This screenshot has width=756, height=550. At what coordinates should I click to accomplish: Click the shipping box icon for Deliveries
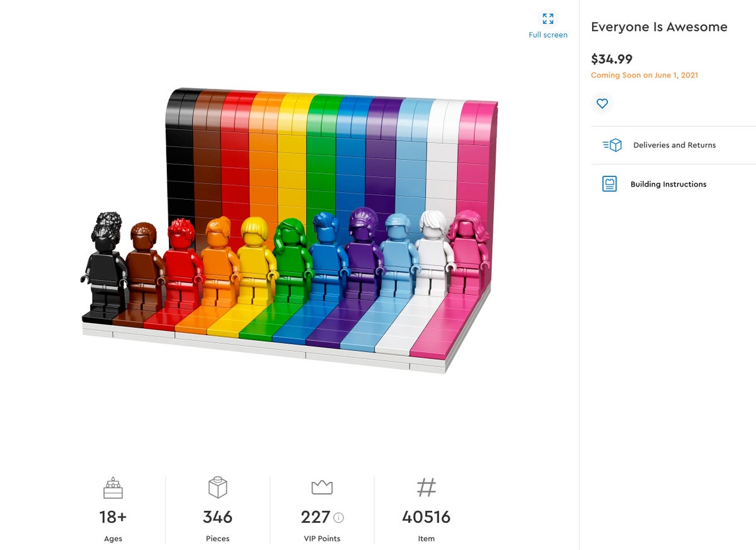612,145
